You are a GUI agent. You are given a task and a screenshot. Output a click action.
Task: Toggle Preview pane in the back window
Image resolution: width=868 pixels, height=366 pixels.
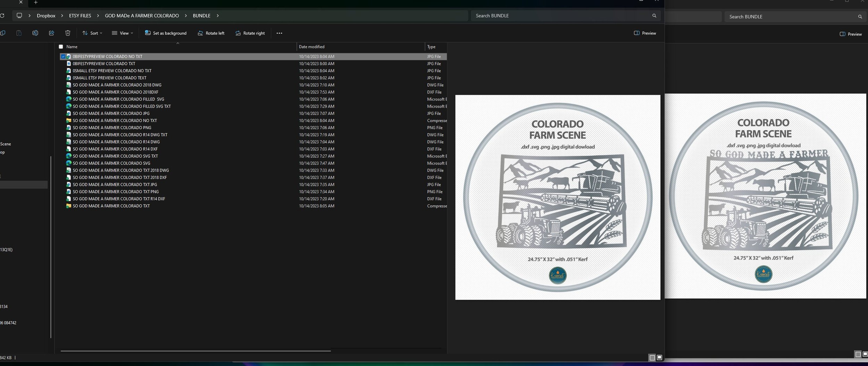[850, 34]
